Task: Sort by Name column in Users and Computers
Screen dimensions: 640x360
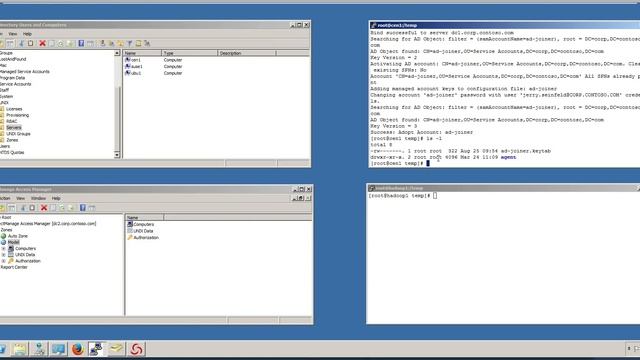Action: pos(142,53)
